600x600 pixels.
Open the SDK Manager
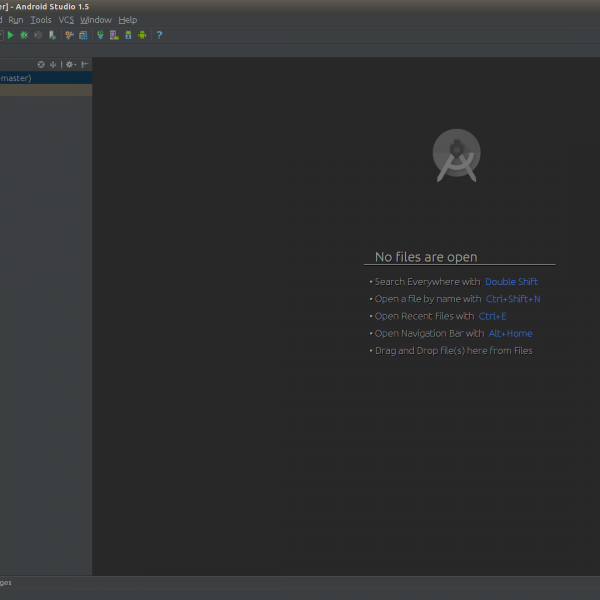coord(128,35)
